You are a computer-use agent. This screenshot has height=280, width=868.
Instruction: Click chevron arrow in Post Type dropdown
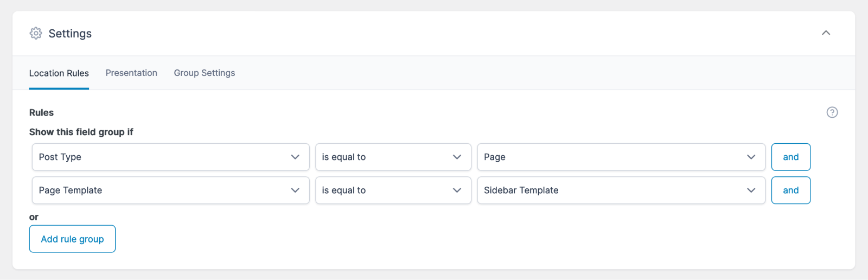[295, 157]
